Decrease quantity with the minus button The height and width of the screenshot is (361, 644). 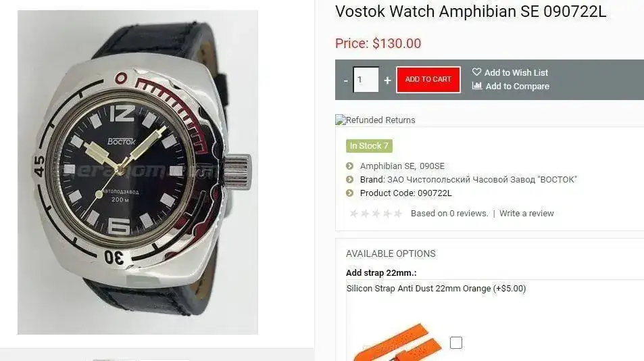pos(346,80)
